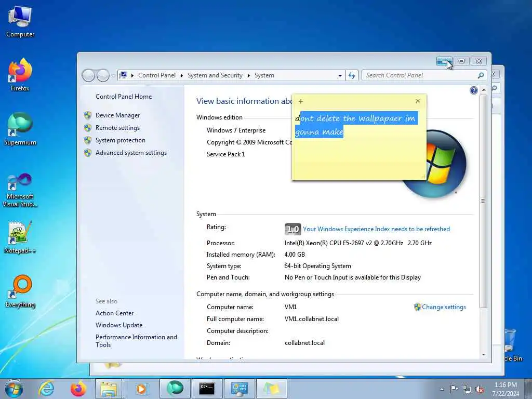Screen dimensions: 532x399
Task: Open the clock showing 1:16 PM
Action: (506, 389)
